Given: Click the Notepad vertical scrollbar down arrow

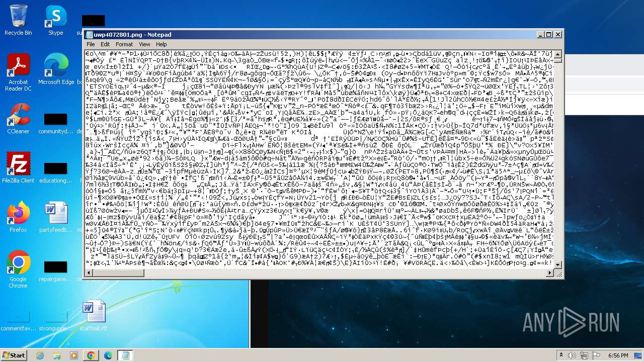Looking at the screenshot, I should click(557, 265).
